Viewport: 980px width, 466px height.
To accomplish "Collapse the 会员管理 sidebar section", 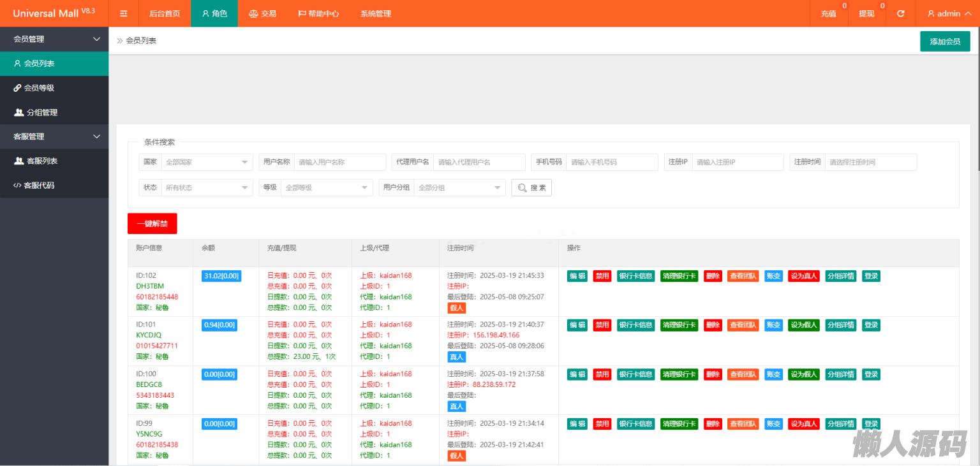I will [96, 39].
